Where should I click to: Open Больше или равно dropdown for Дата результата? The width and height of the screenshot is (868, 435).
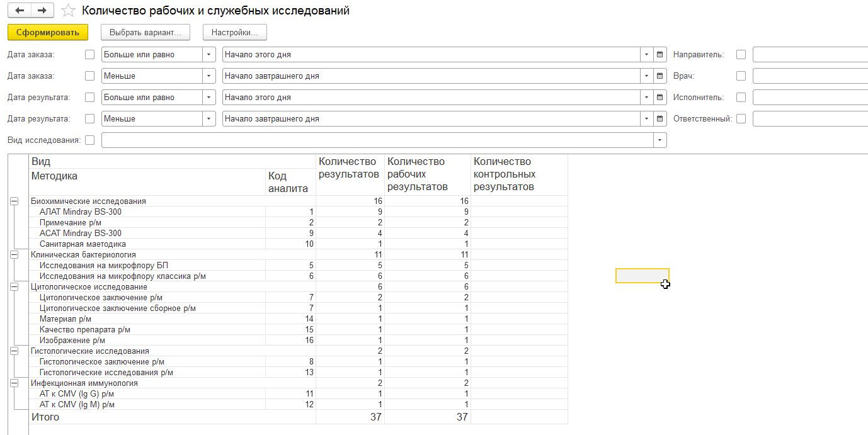coord(209,98)
